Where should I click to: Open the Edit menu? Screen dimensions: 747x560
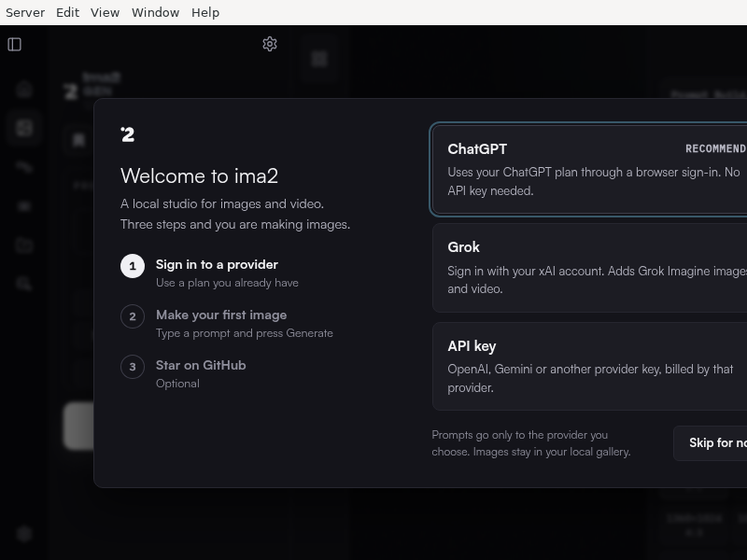pyautogui.click(x=67, y=12)
